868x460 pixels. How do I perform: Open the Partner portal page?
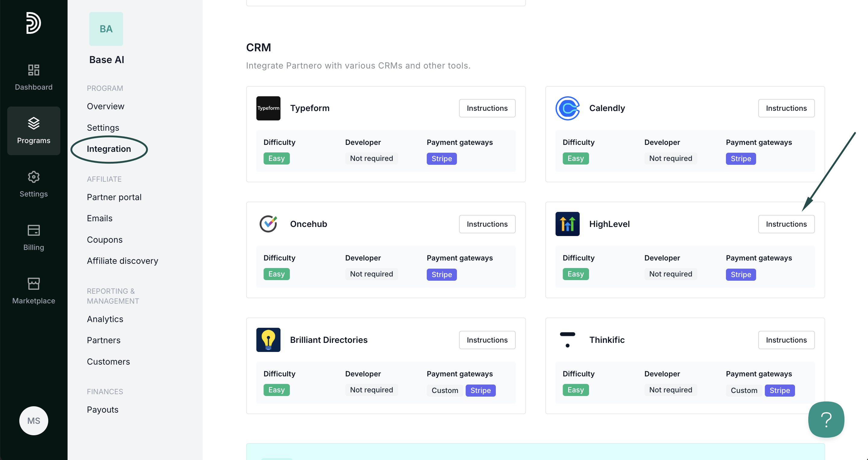114,197
